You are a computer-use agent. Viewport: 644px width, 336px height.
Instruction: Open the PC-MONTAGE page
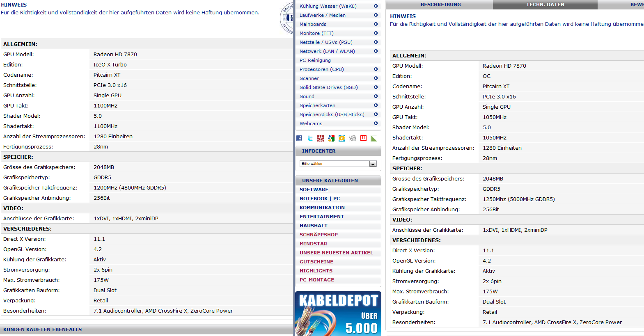(x=317, y=280)
